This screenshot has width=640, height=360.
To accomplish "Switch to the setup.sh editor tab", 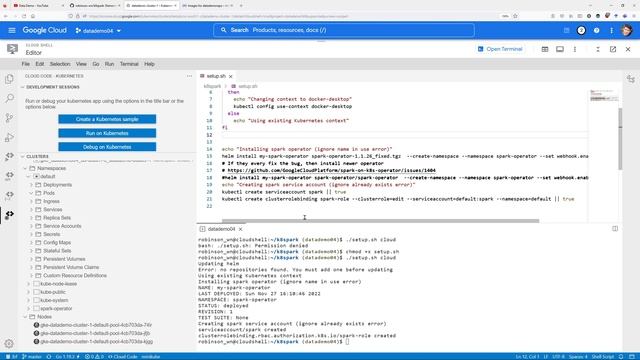I will coord(216,76).
